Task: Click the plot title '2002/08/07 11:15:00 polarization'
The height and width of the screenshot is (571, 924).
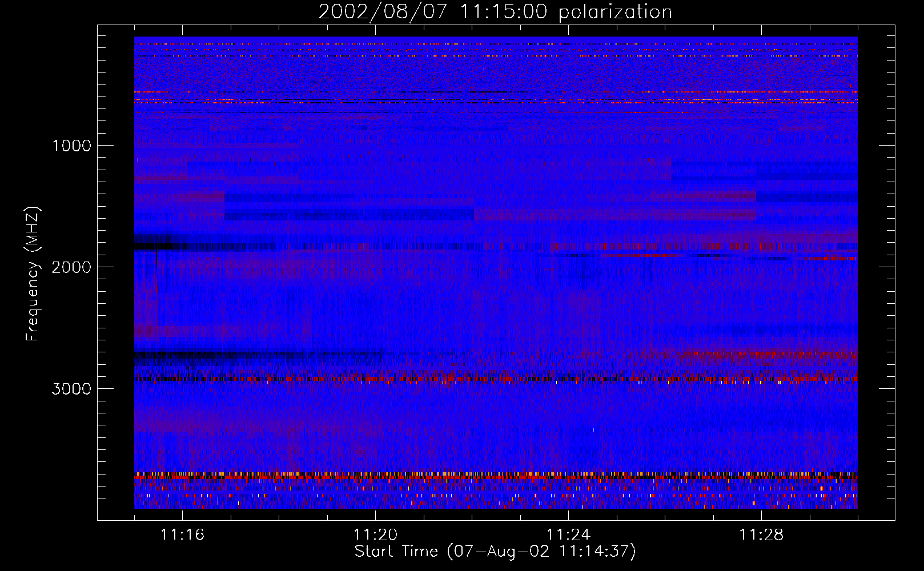Action: point(495,12)
